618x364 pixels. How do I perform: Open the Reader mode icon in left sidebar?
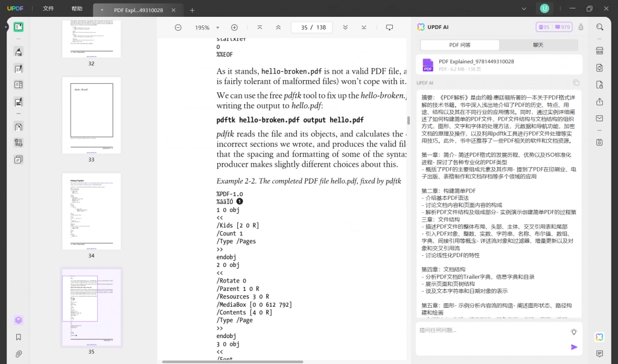[x=18, y=27]
